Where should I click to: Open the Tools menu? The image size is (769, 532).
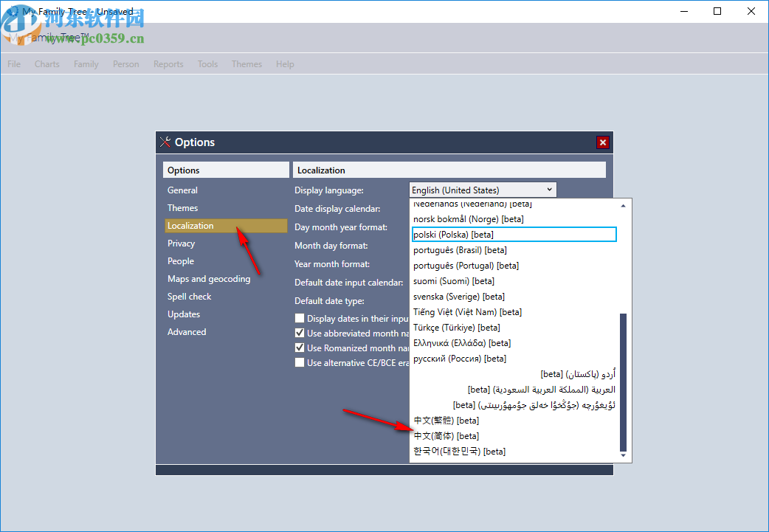coord(207,64)
